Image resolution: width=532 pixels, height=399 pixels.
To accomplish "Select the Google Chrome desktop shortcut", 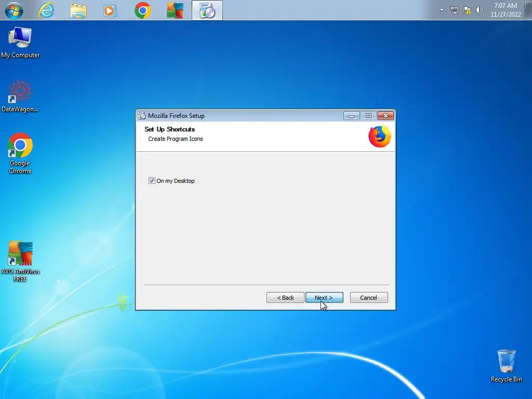I will [20, 153].
